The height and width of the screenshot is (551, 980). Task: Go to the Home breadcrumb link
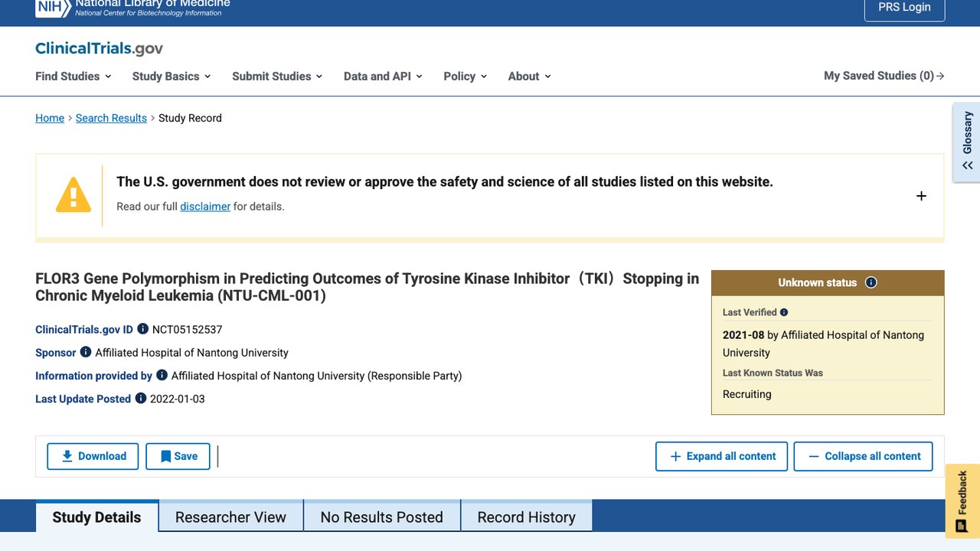tap(50, 118)
